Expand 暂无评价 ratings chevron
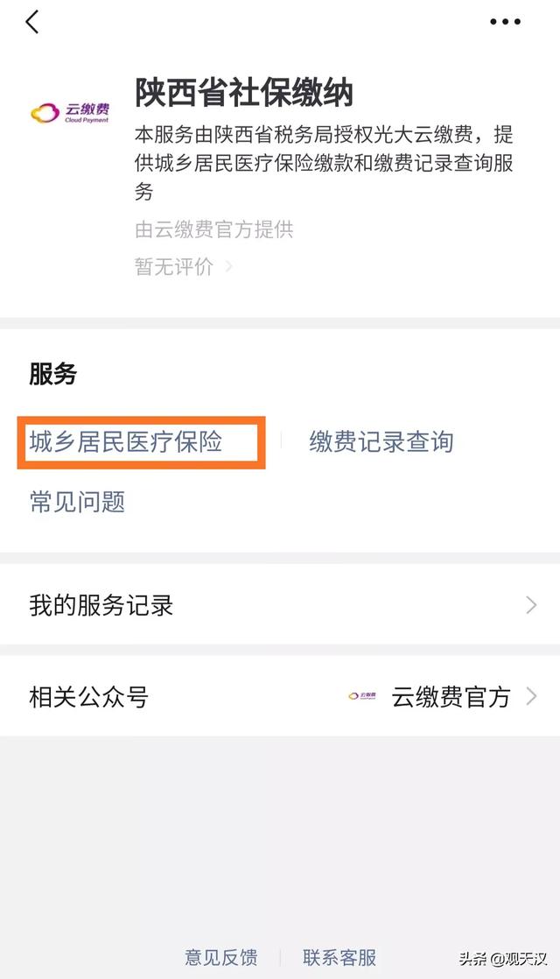This screenshot has height=979, width=560. coord(229,266)
